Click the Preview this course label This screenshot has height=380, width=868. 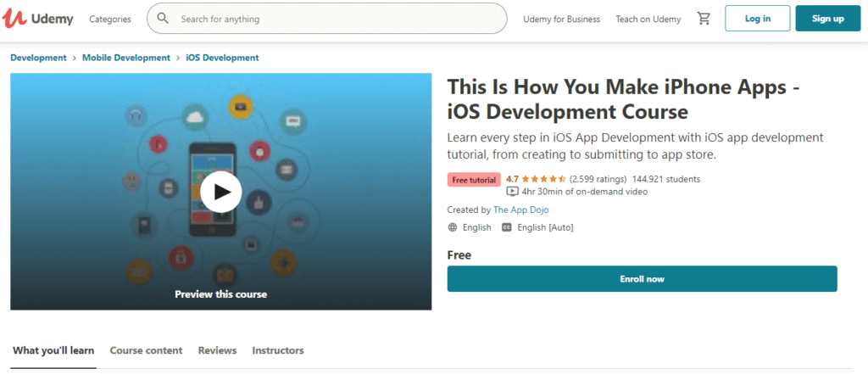click(221, 294)
